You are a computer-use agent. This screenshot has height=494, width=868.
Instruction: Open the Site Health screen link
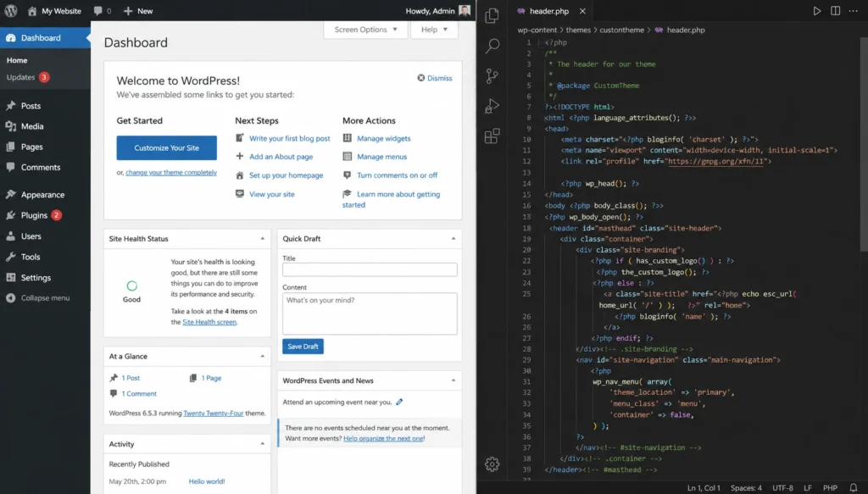tap(209, 322)
